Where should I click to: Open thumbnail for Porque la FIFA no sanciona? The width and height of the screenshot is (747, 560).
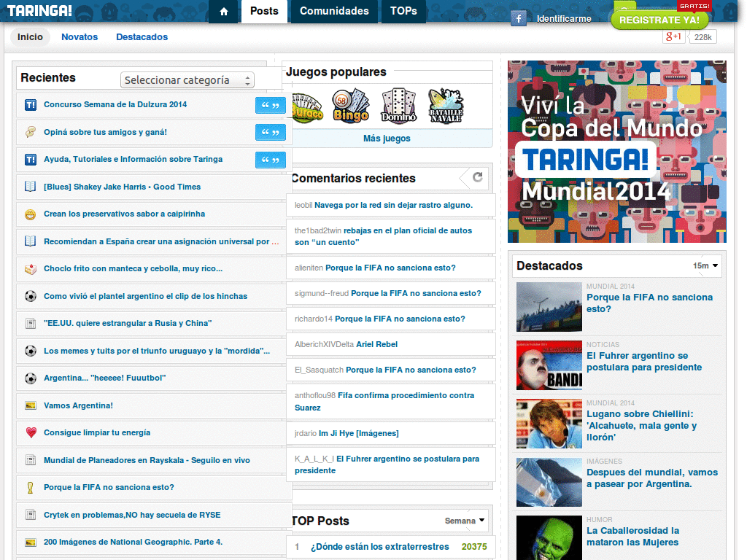pyautogui.click(x=549, y=307)
